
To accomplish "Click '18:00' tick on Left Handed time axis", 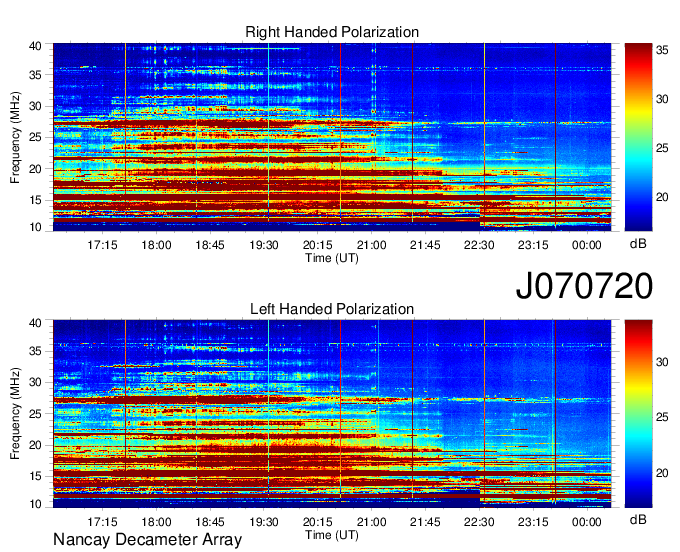I will [x=156, y=522].
